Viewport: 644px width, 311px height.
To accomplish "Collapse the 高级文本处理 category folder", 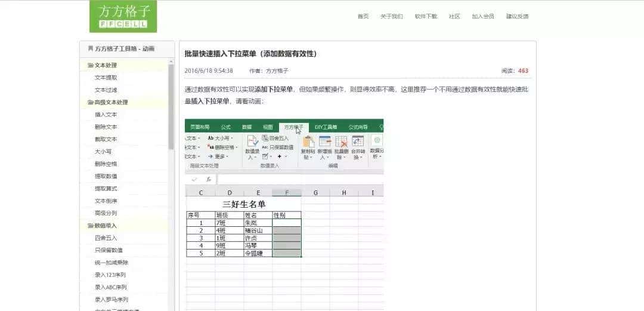I will click(x=107, y=103).
